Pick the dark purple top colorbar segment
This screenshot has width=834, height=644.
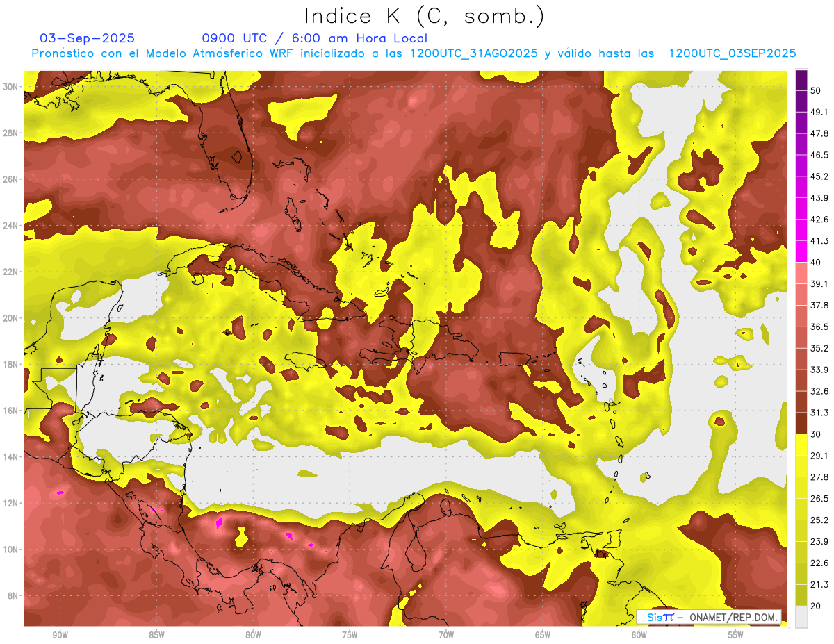point(801,81)
